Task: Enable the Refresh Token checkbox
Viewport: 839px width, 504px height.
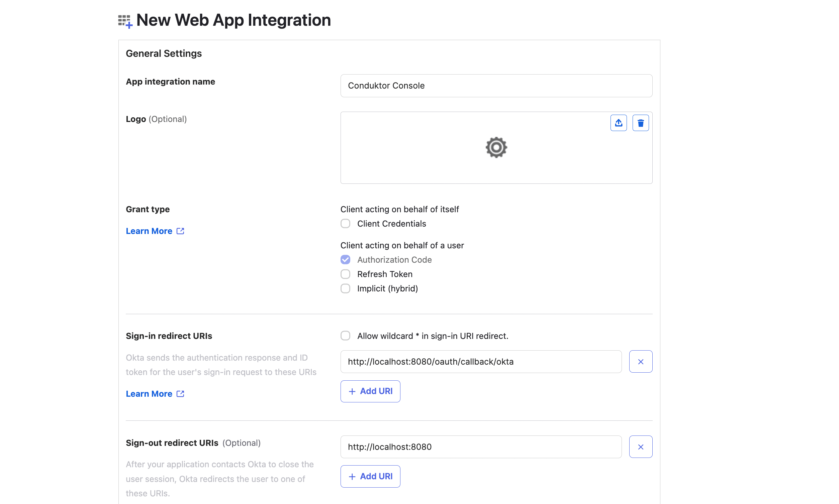Action: tap(345, 274)
